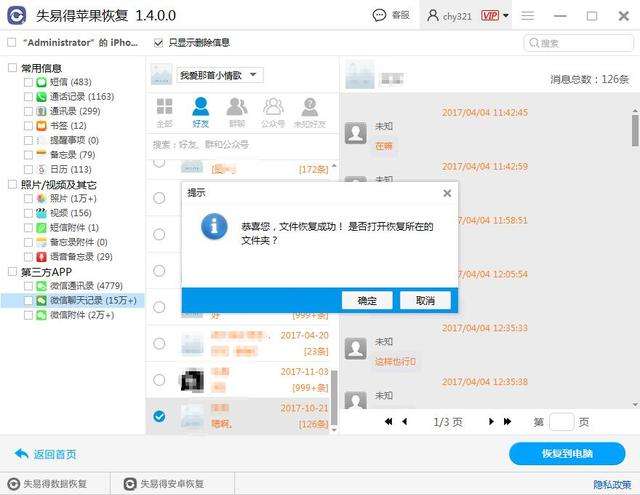Switch to the 全部 tab

point(164,112)
